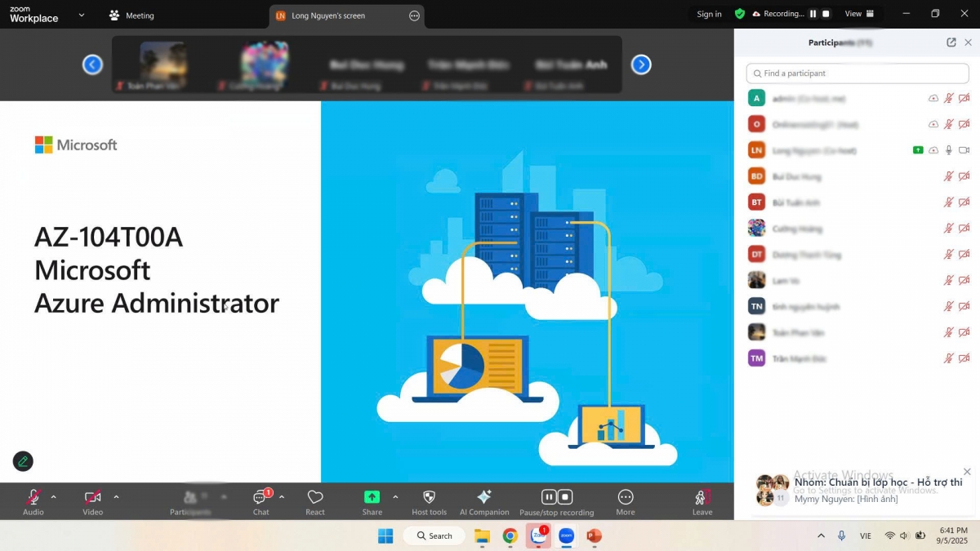Open options ellipsis on Long Nguyen's screen tab
Viewport: 980px width, 551px height.
(414, 16)
